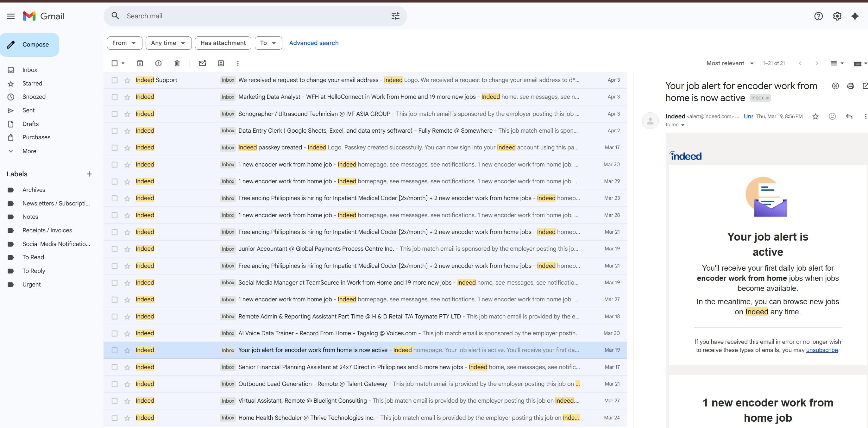The image size is (868, 428).
Task: Select the Home Health Scheduler email checkbox
Action: [x=115, y=418]
